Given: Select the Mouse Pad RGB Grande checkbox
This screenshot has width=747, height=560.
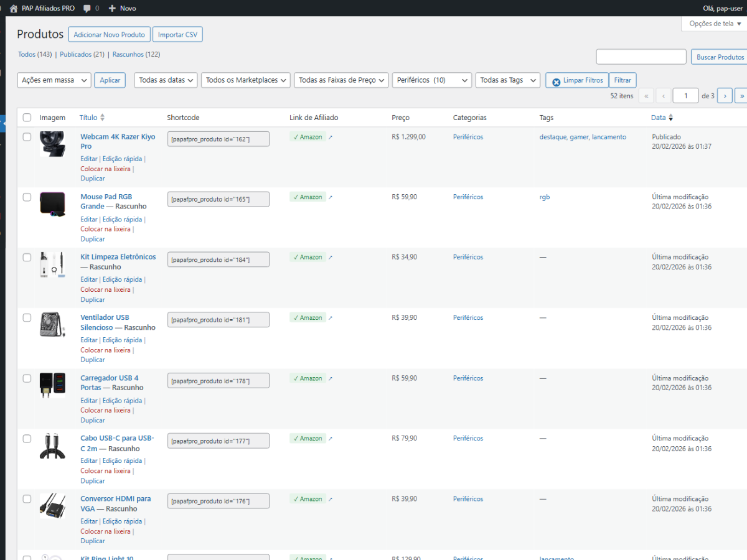Looking at the screenshot, I should click(x=27, y=196).
